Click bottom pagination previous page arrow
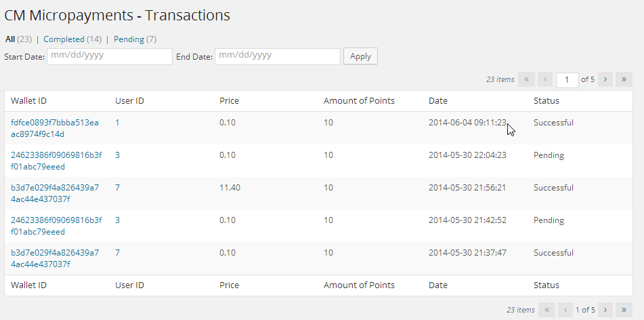Image resolution: width=644 pixels, height=320 pixels. click(x=565, y=310)
